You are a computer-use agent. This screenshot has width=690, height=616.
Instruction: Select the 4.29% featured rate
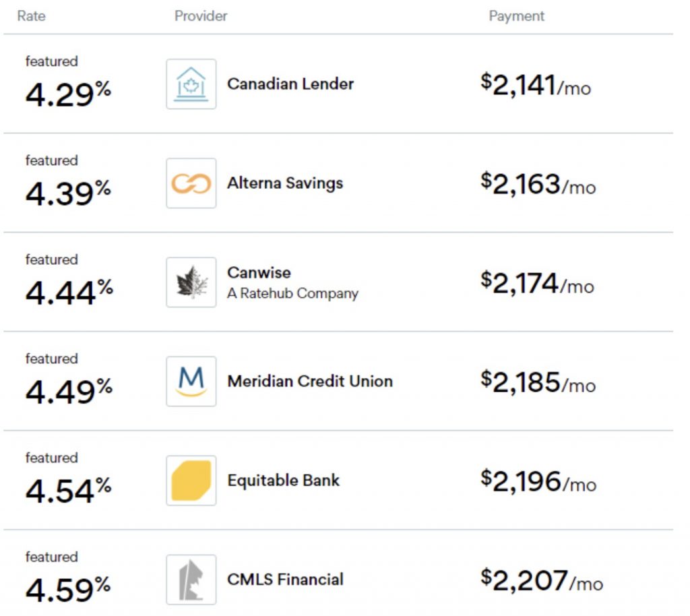pyautogui.click(x=68, y=94)
